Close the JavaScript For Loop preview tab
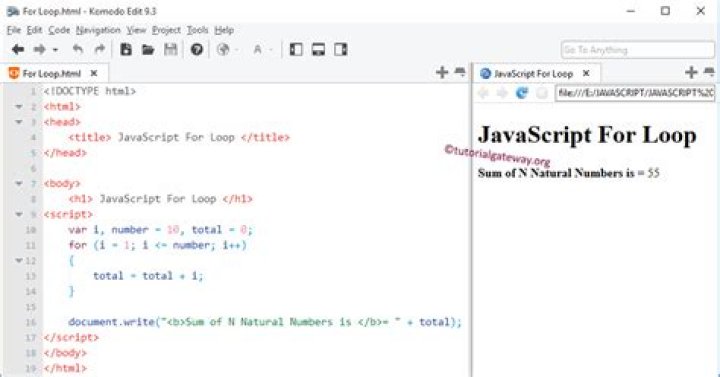720x377 pixels. pyautogui.click(x=586, y=73)
